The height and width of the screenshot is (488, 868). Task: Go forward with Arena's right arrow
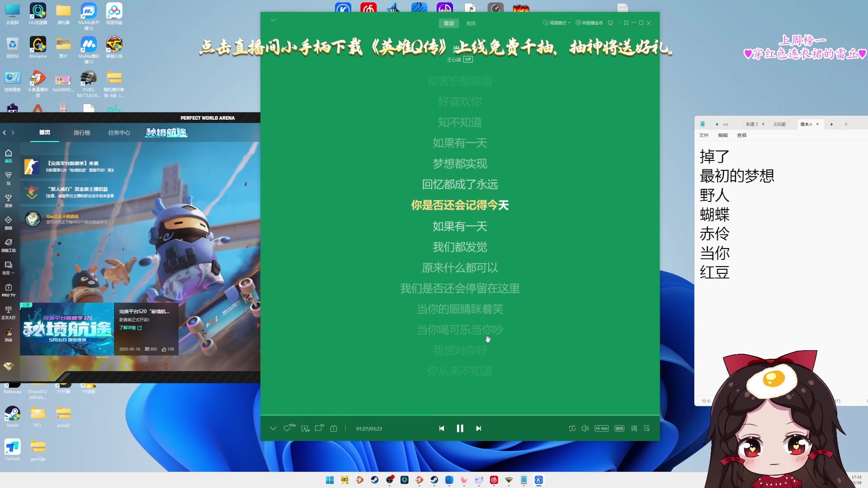click(x=13, y=132)
